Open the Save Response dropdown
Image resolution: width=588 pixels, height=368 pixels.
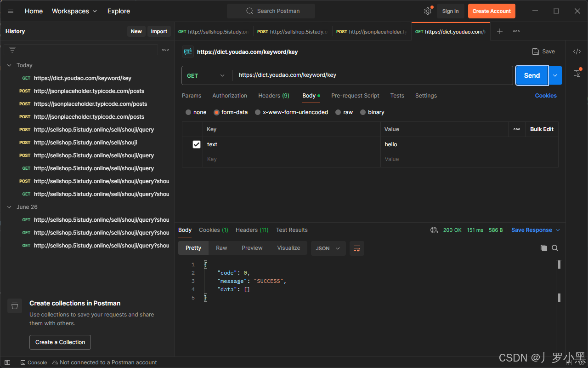(536, 230)
